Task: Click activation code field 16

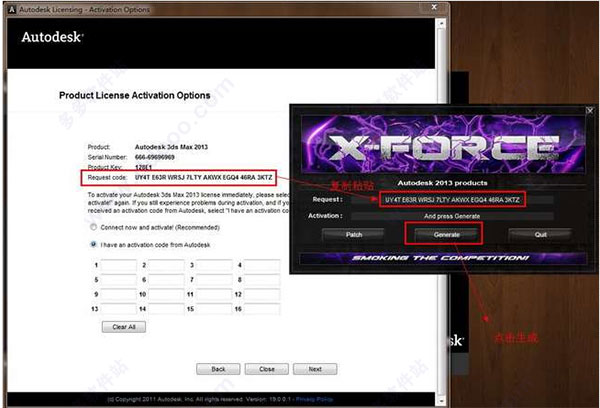Action: pyautogui.click(x=262, y=309)
